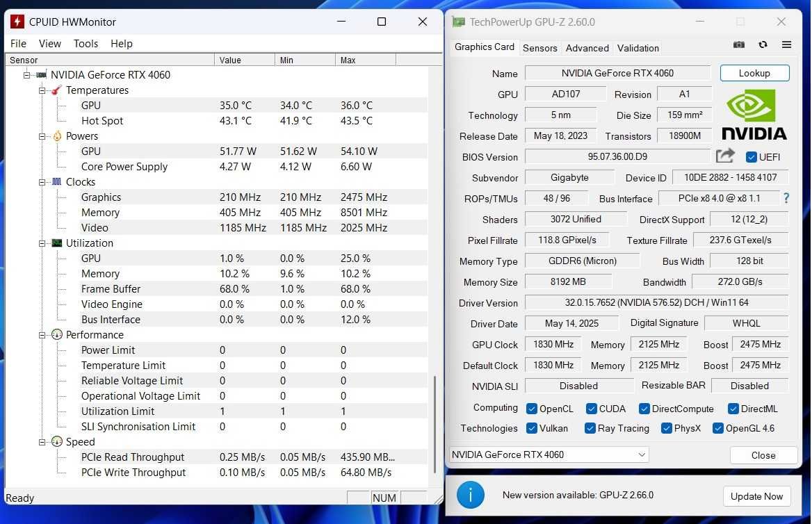
Task: Click the Max column header
Action: point(366,60)
